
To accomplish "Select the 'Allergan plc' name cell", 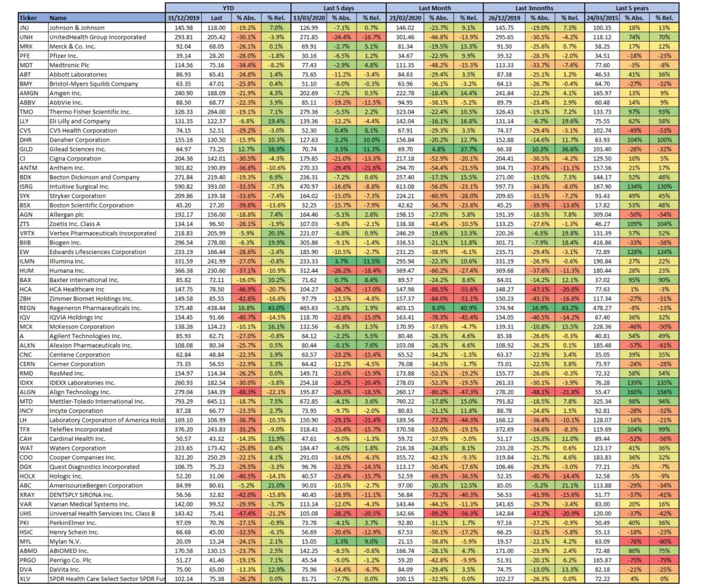I will 106,215.
